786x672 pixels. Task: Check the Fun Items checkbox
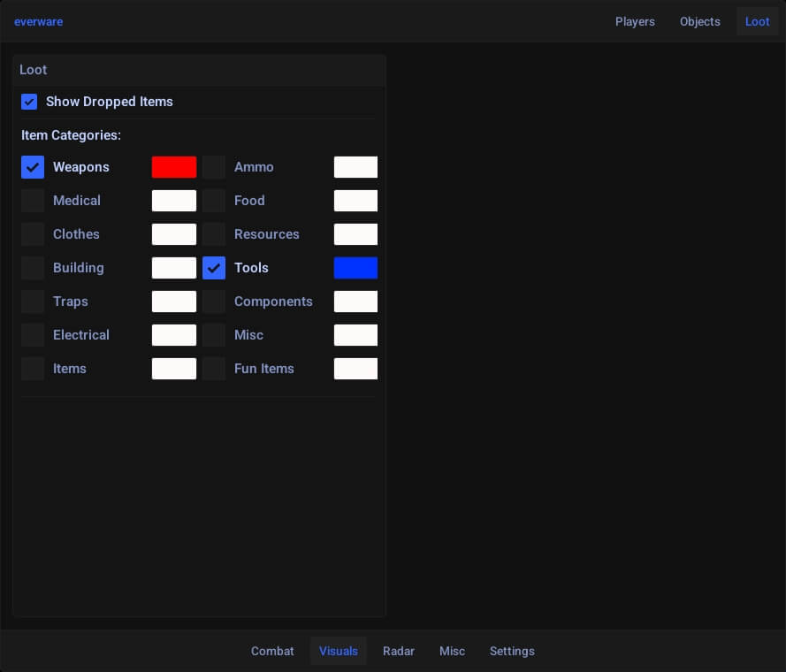(214, 369)
